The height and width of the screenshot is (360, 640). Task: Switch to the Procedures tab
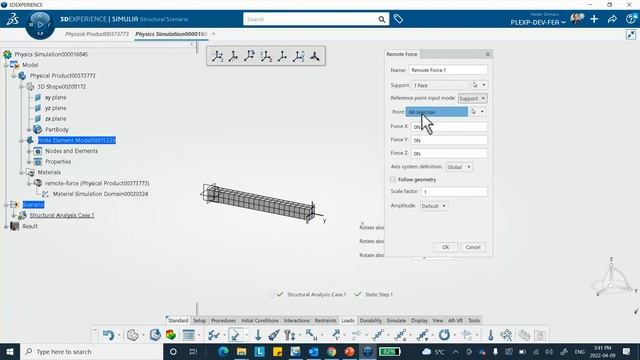pyautogui.click(x=223, y=320)
